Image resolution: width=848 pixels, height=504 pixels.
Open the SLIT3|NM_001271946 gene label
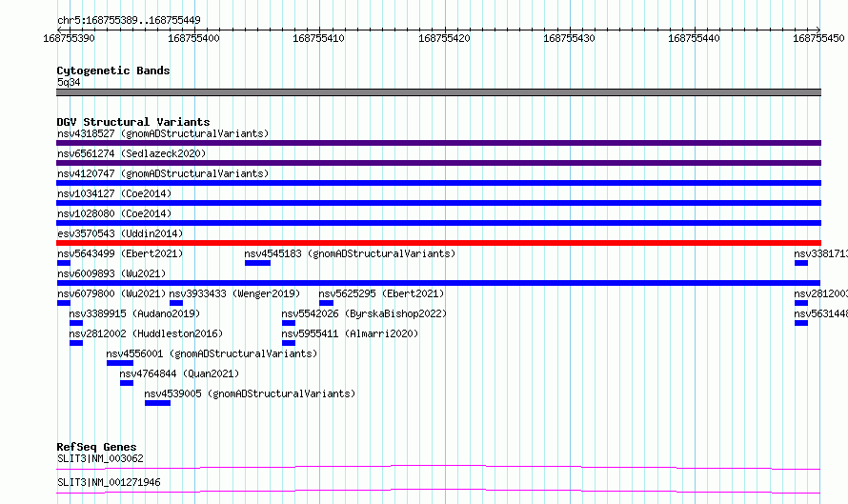(109, 482)
